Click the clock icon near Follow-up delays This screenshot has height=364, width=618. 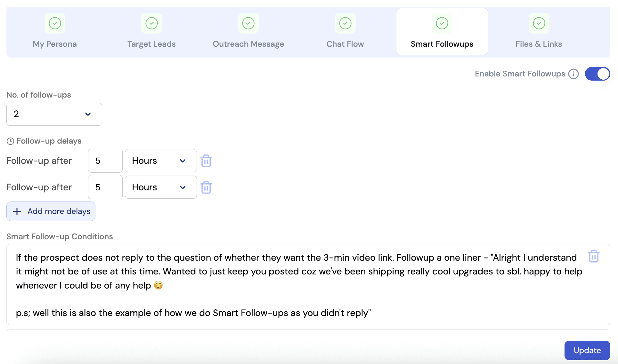pyautogui.click(x=10, y=141)
